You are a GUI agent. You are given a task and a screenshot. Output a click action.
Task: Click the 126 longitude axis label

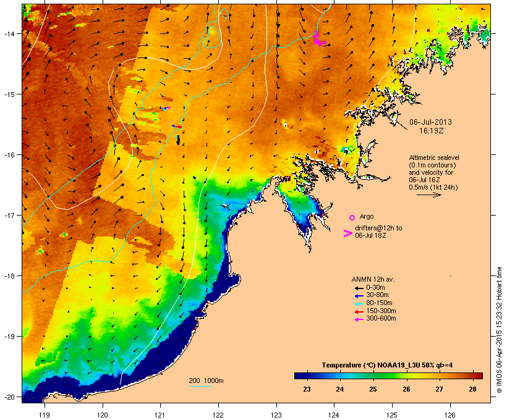[449, 415]
